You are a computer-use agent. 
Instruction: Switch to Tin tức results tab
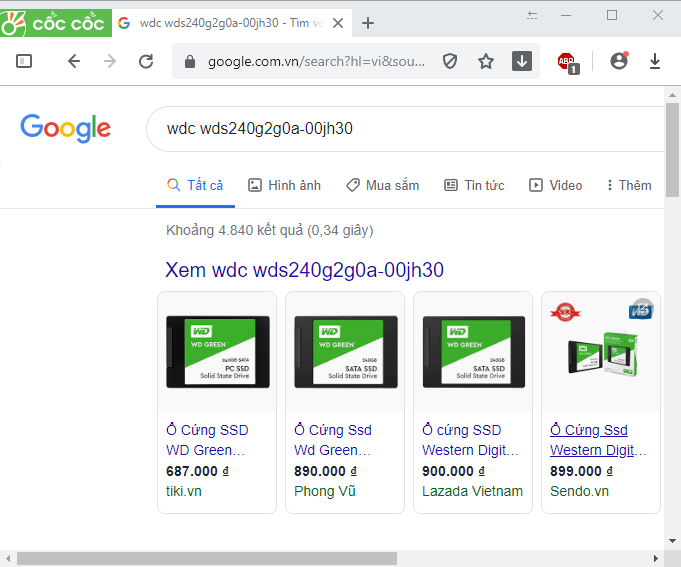pos(474,185)
